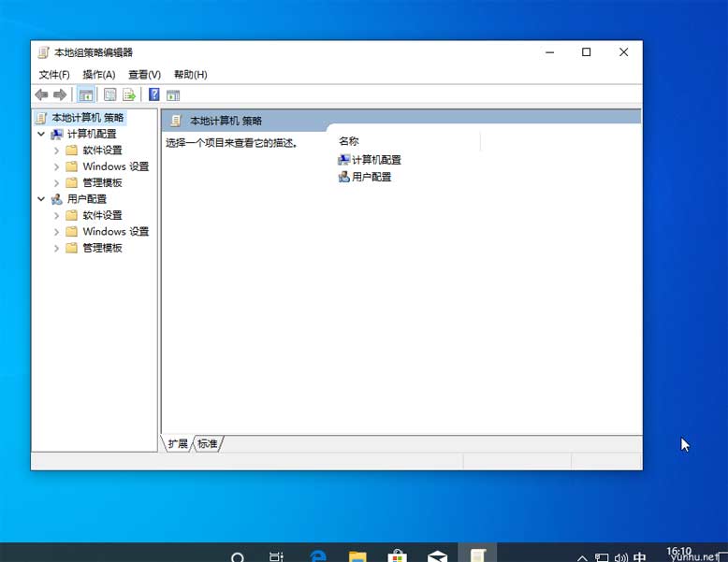
Task: Click the 计算机配置 computer icon in tree
Action: pyautogui.click(x=57, y=134)
